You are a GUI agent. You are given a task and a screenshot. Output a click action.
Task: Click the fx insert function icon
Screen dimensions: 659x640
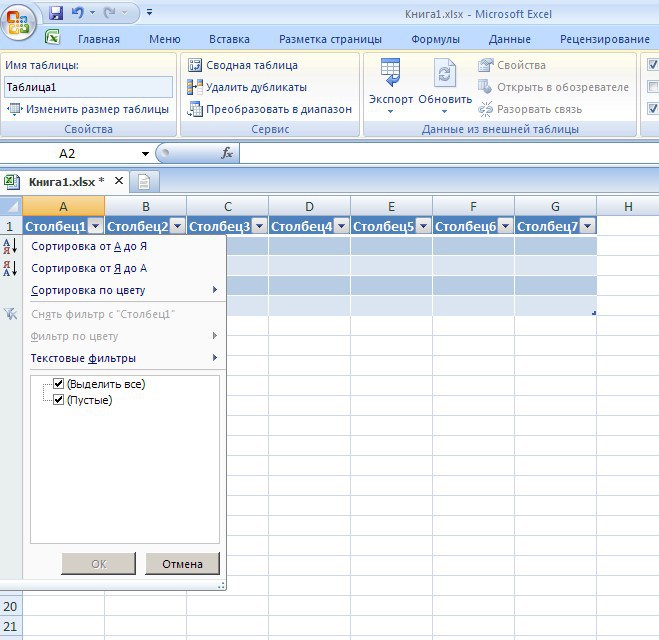click(x=227, y=154)
